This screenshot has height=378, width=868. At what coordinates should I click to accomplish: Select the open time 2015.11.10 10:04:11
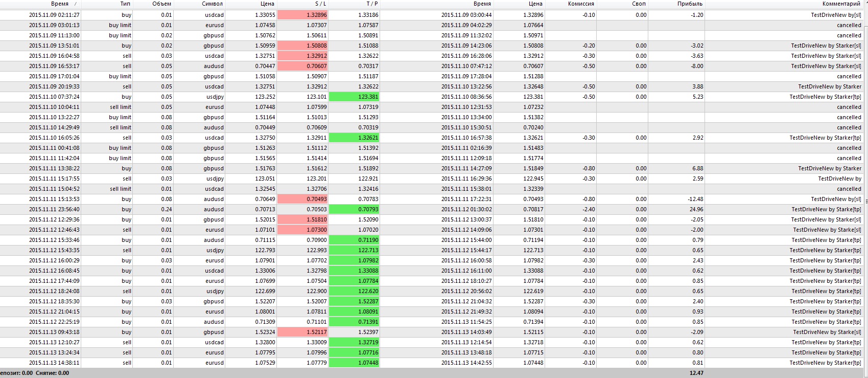click(x=54, y=107)
